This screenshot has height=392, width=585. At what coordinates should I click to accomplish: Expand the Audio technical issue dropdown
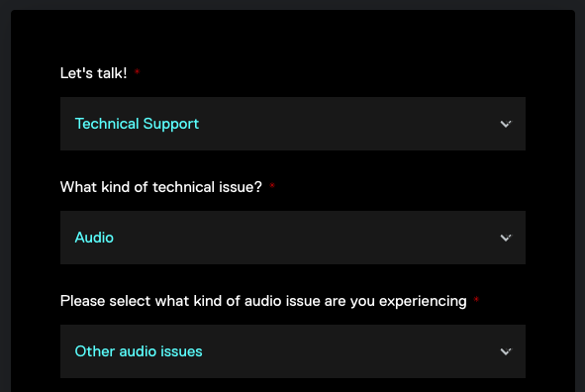coord(293,238)
